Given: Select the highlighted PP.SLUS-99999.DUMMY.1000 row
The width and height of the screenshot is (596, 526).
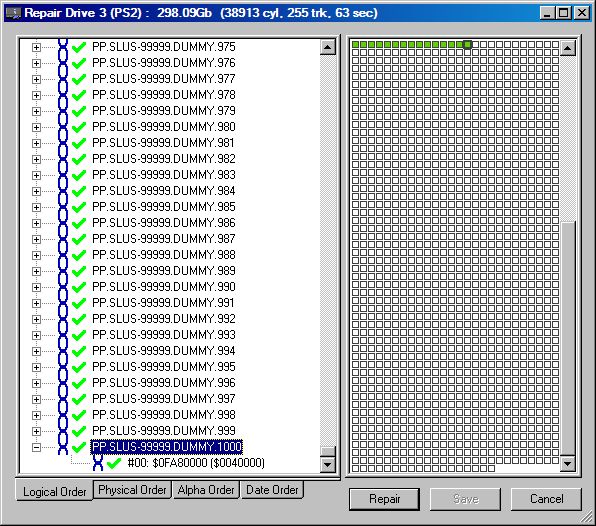Looking at the screenshot, I should pos(166,447).
